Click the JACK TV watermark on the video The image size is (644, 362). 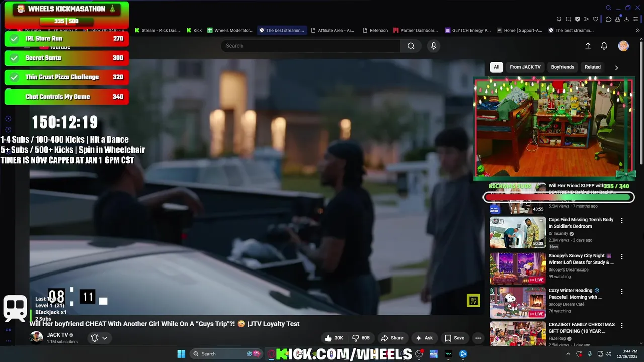473,301
